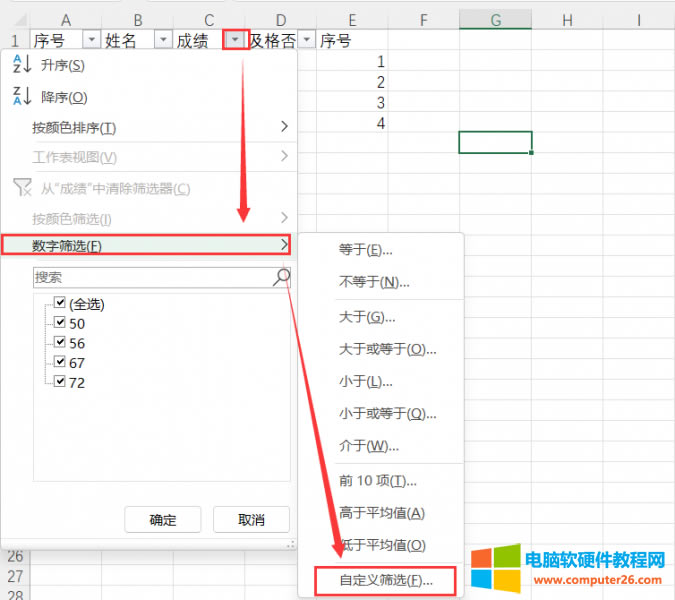This screenshot has height=600, width=675.
Task: Open the 序号 column filter dropdown
Action: click(x=91, y=40)
